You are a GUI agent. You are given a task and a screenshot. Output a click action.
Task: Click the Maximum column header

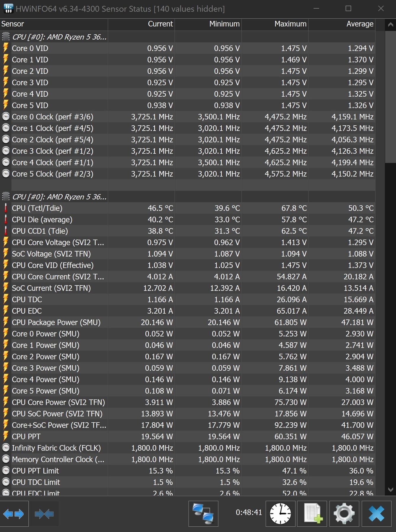tap(275, 24)
